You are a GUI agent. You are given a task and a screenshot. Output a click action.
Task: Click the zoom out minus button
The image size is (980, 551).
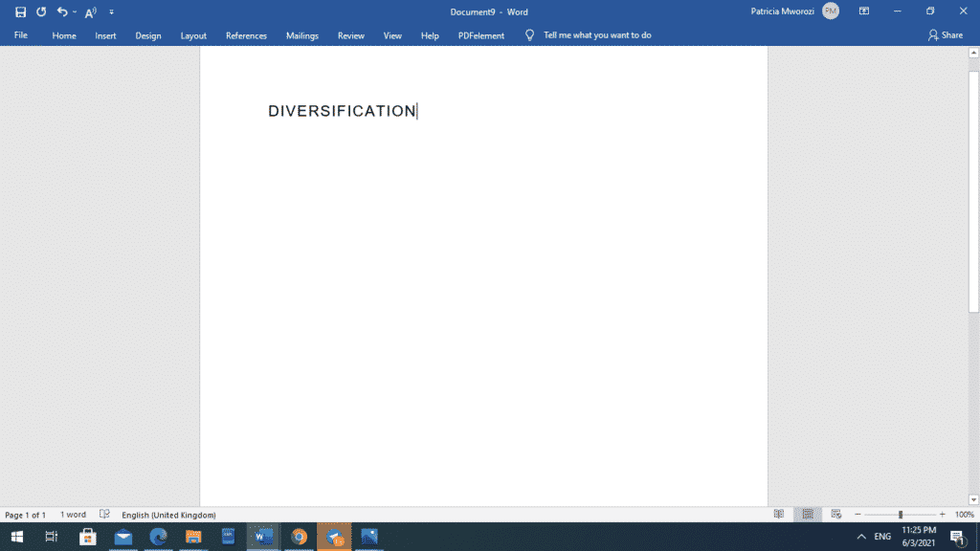pyautogui.click(x=858, y=514)
